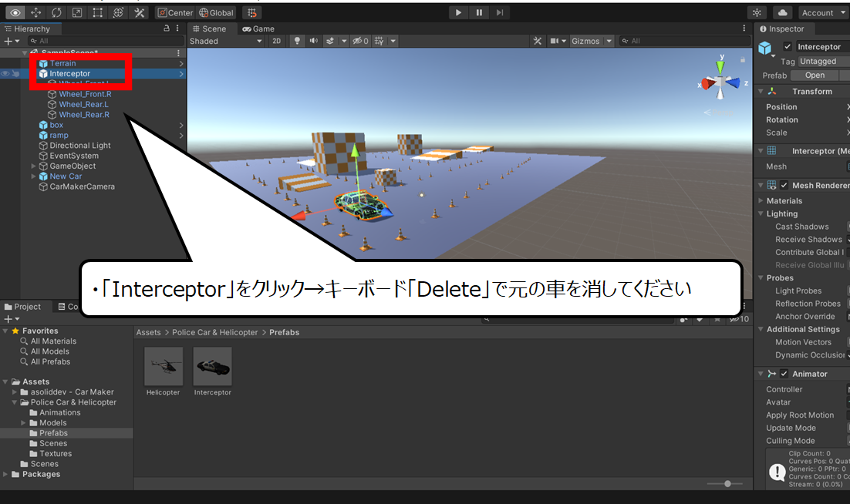Click the Z axis on orientation gizmo
Viewport: 850px width, 504px height.
pos(735,82)
